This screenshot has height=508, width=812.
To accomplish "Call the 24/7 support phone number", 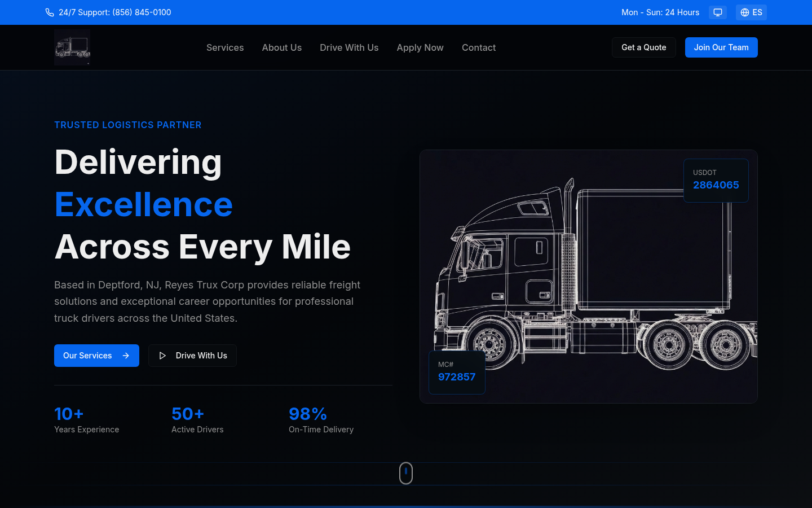I will 115,12.
